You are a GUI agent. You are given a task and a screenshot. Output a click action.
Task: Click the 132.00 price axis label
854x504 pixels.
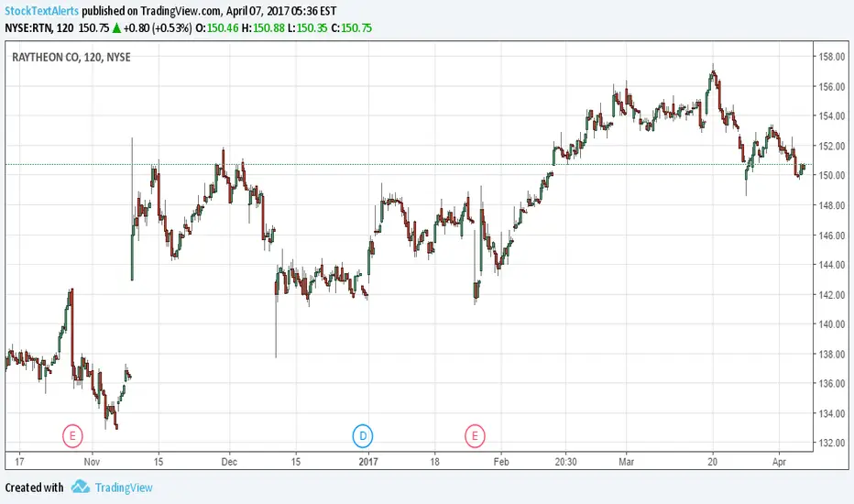point(832,443)
